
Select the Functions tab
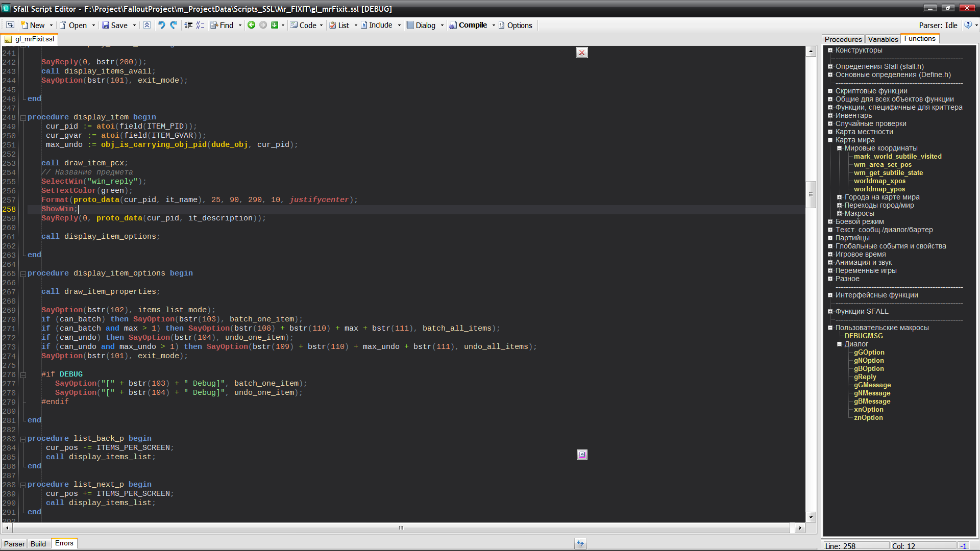(920, 39)
